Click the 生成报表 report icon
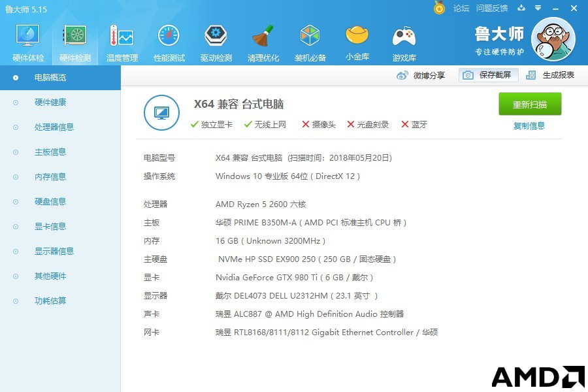 [531, 75]
